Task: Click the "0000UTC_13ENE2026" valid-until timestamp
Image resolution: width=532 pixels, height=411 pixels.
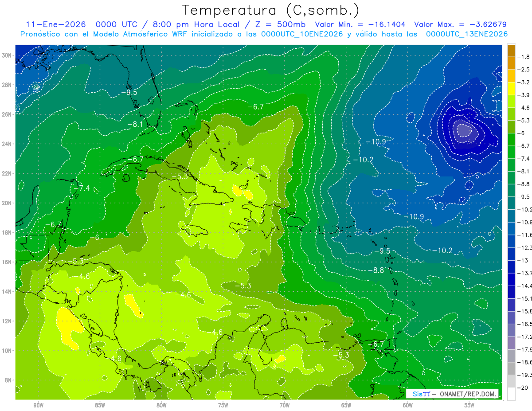Action: pyautogui.click(x=467, y=34)
